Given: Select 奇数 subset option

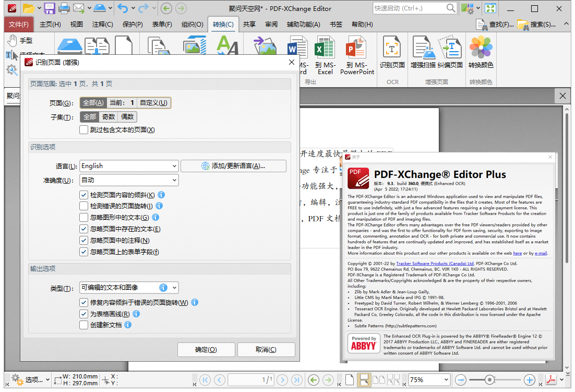Looking at the screenshot, I should (109, 117).
